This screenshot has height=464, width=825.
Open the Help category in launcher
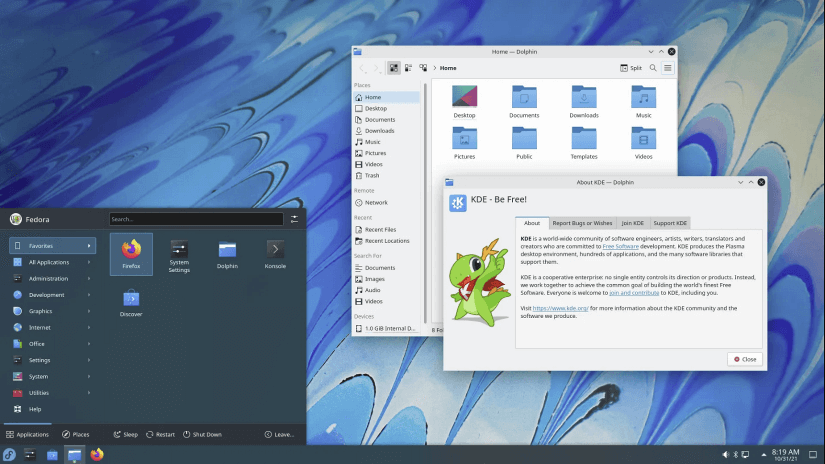pos(53,409)
